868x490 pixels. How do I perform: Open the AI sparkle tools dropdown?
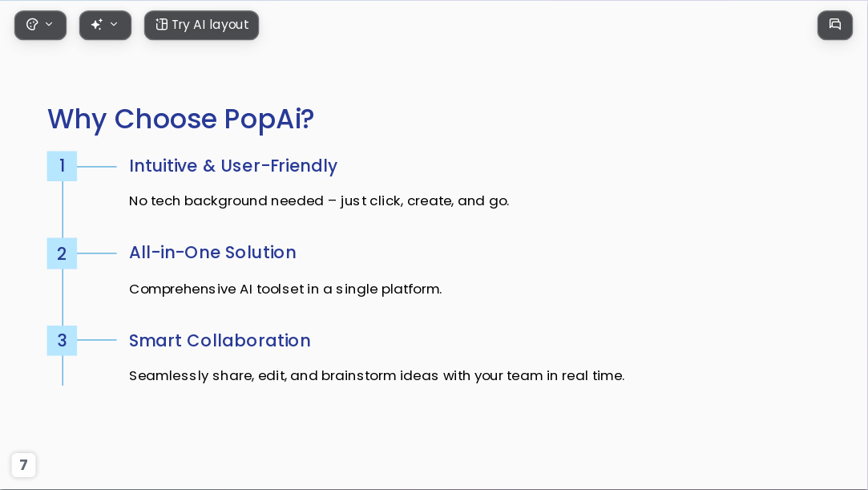tap(105, 25)
